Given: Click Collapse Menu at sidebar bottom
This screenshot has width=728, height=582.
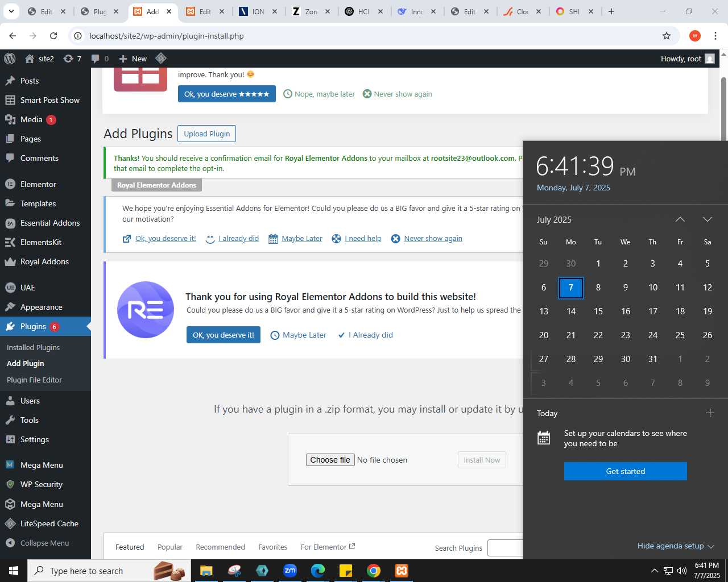Looking at the screenshot, I should (44, 543).
